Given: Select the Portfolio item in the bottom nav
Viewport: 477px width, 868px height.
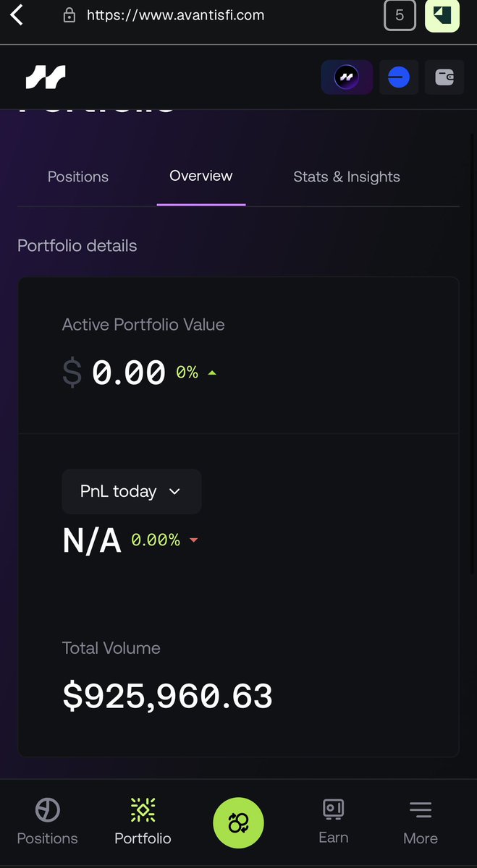Looking at the screenshot, I should pyautogui.click(x=143, y=822).
